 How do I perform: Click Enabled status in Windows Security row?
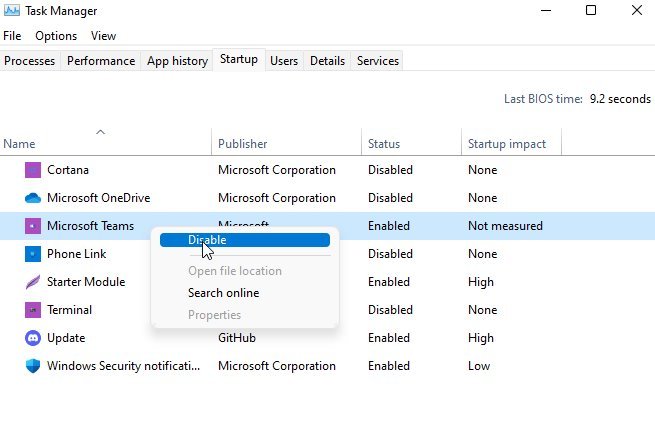(x=389, y=366)
